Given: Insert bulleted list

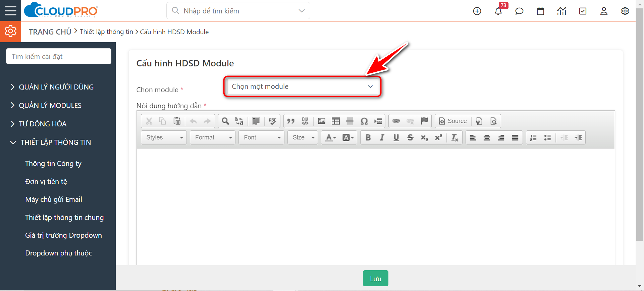Looking at the screenshot, I should [547, 137].
